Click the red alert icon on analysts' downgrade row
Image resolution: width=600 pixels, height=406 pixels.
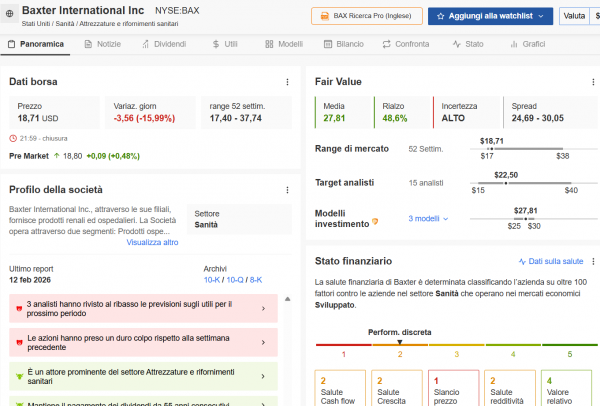pos(18,309)
